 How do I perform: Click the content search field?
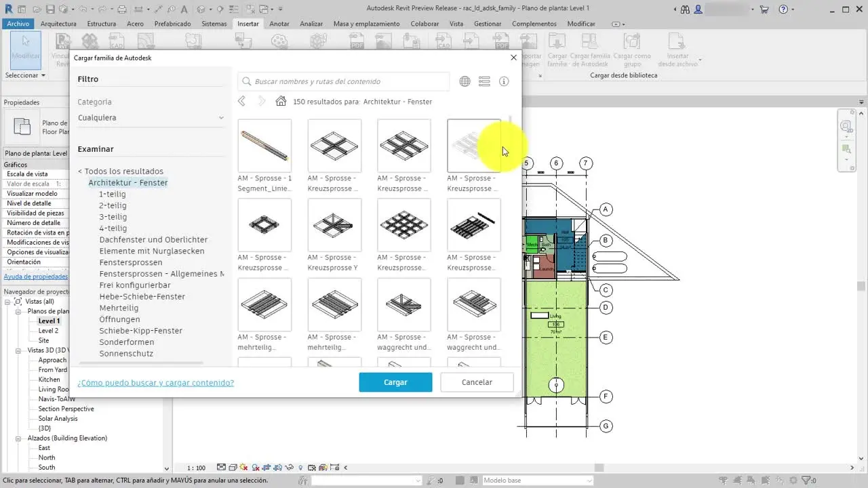pos(344,81)
